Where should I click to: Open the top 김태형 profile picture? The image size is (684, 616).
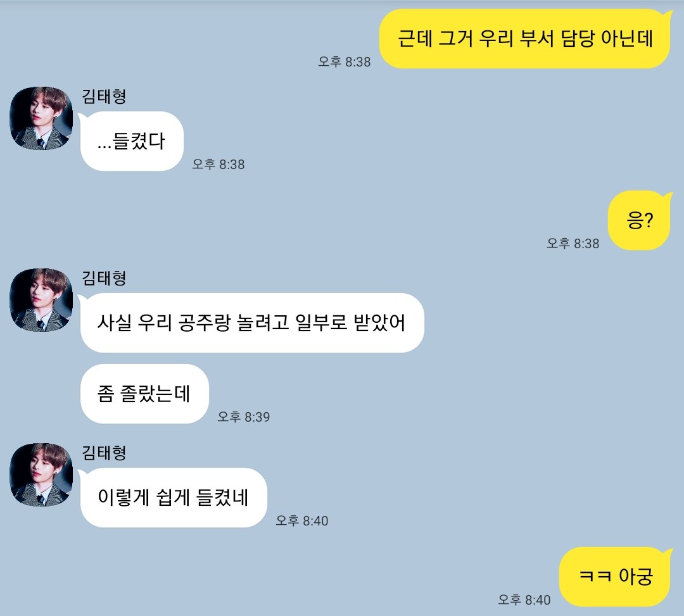41,118
